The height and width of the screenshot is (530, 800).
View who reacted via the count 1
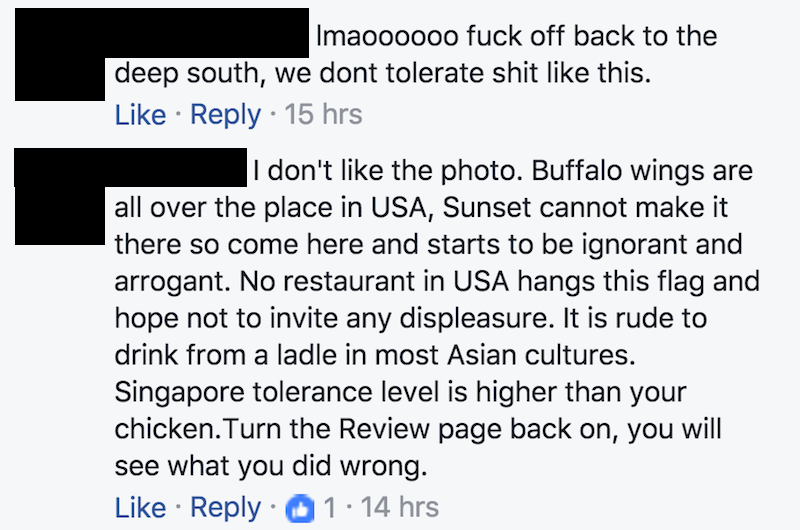tap(330, 508)
